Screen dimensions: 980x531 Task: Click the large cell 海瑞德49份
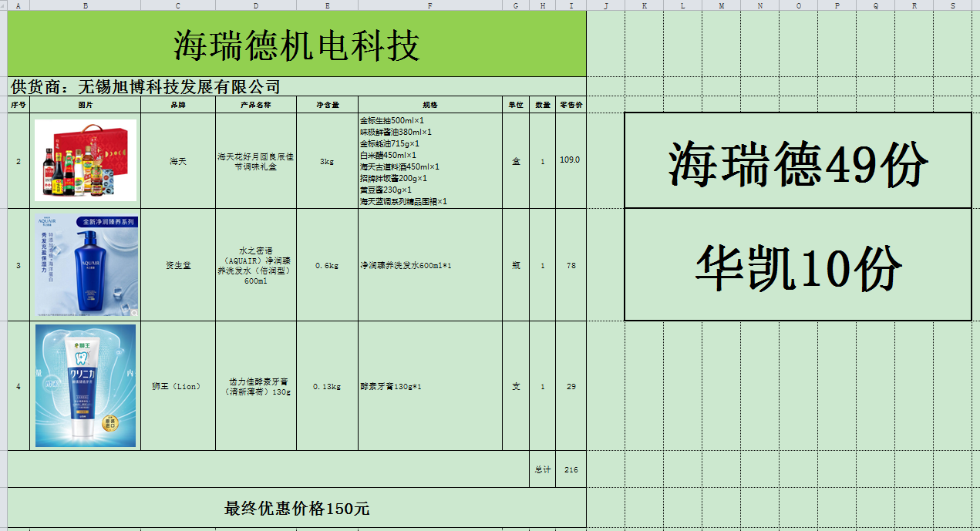(798, 160)
